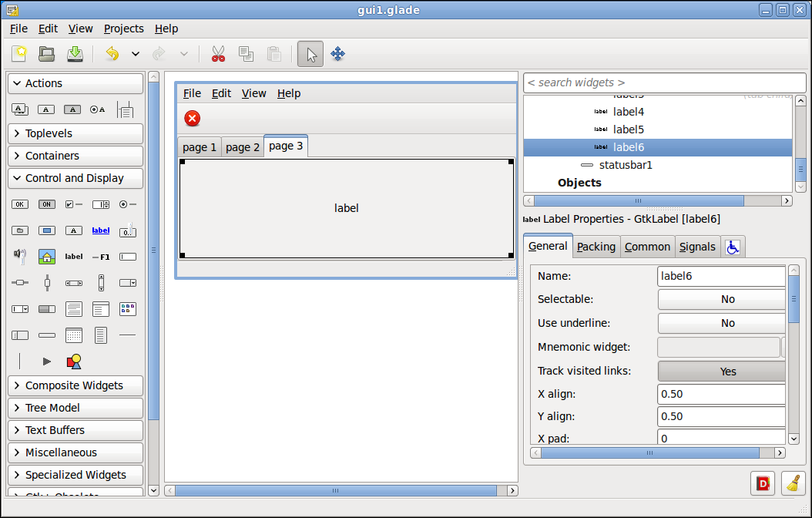Switch to the Packing properties tab

(596, 247)
